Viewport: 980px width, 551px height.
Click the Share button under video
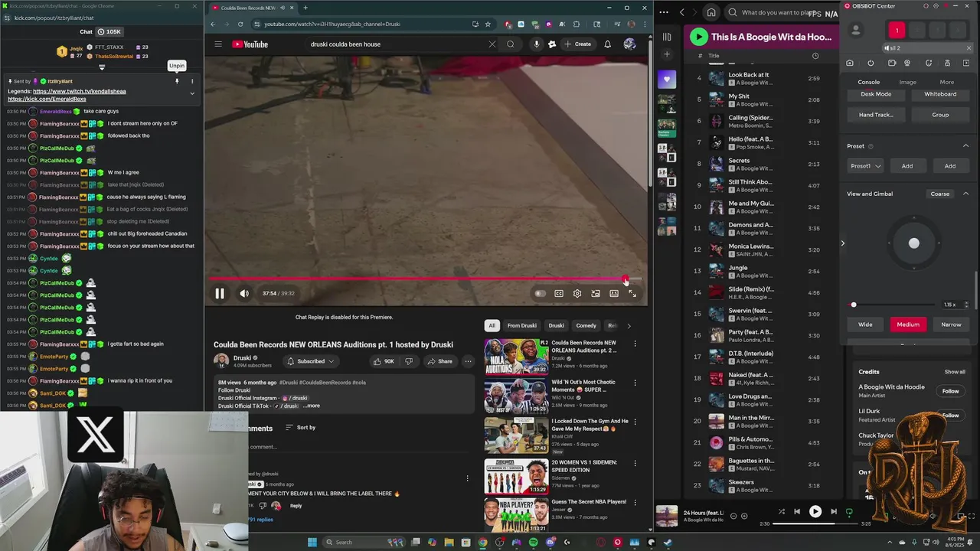(440, 361)
